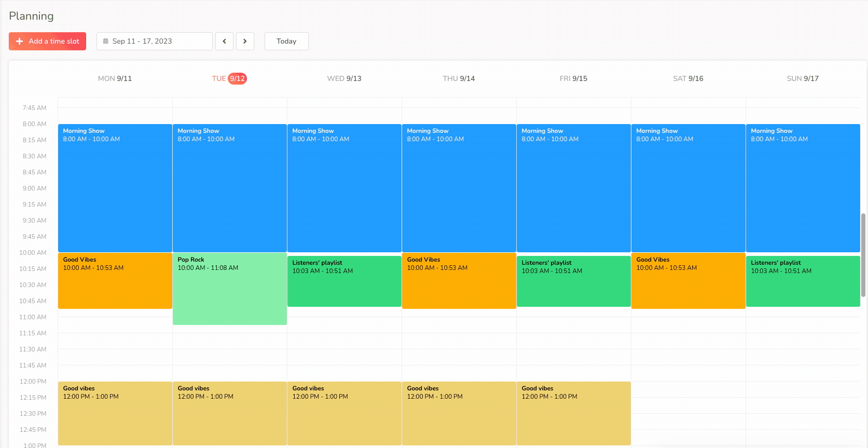Image resolution: width=868 pixels, height=448 pixels.
Task: Open Sunday's Morning Show time slot
Action: [803, 188]
